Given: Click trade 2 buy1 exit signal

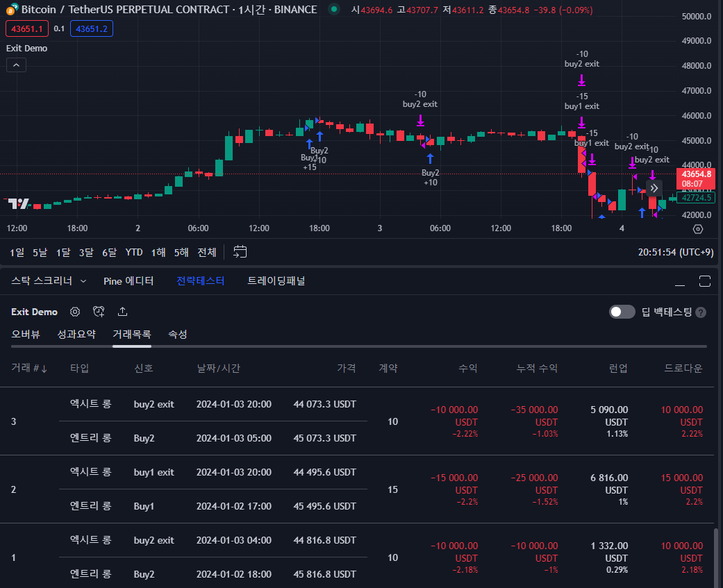Looking at the screenshot, I should (153, 472).
